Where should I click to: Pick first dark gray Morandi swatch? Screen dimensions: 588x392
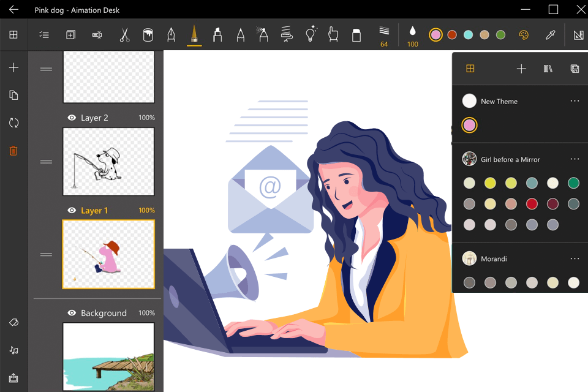click(470, 282)
